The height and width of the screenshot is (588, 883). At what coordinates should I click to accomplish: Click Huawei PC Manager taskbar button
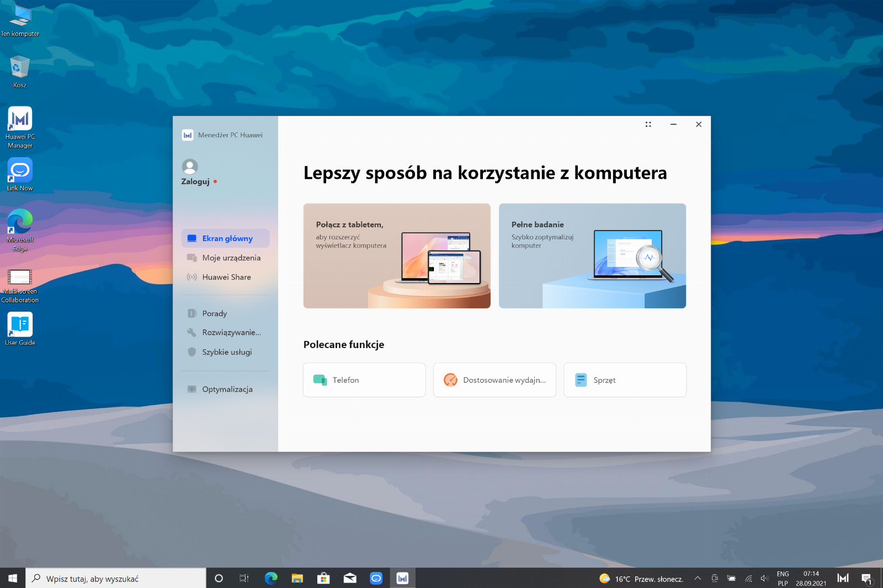(x=402, y=578)
